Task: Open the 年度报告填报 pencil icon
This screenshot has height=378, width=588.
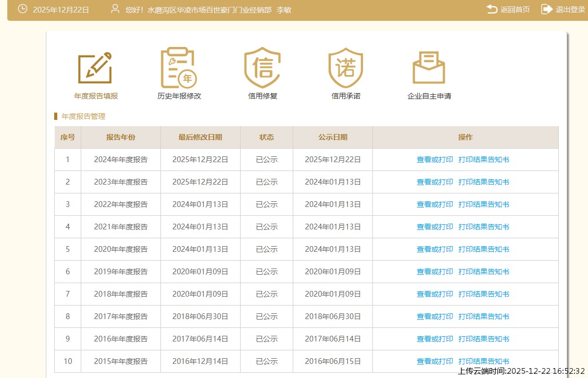Action: [95, 68]
